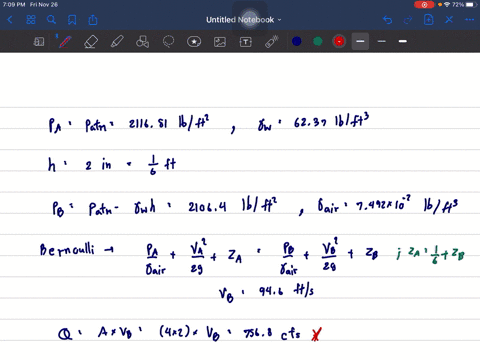Image resolution: width=480 pixels, height=360 pixels.
Task: Select the Shapes tool
Action: [142, 42]
